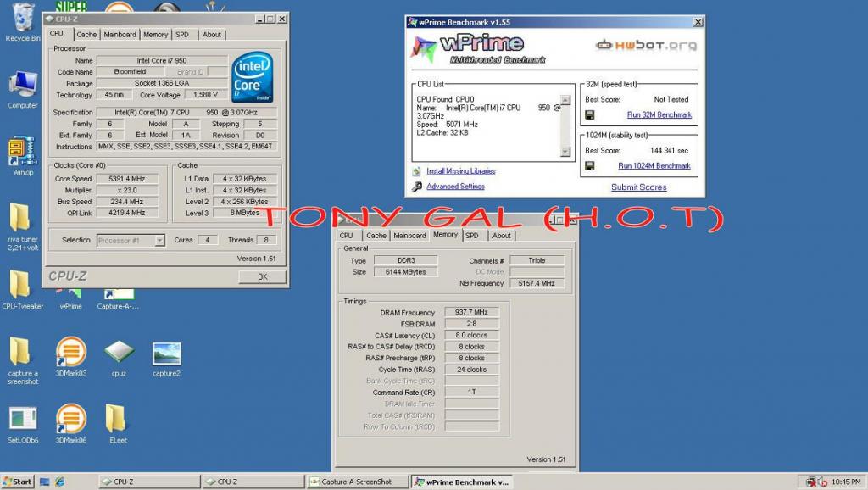This screenshot has height=490, width=868.
Task: Click the 10:45 PM taskbar clock
Action: [x=846, y=482]
